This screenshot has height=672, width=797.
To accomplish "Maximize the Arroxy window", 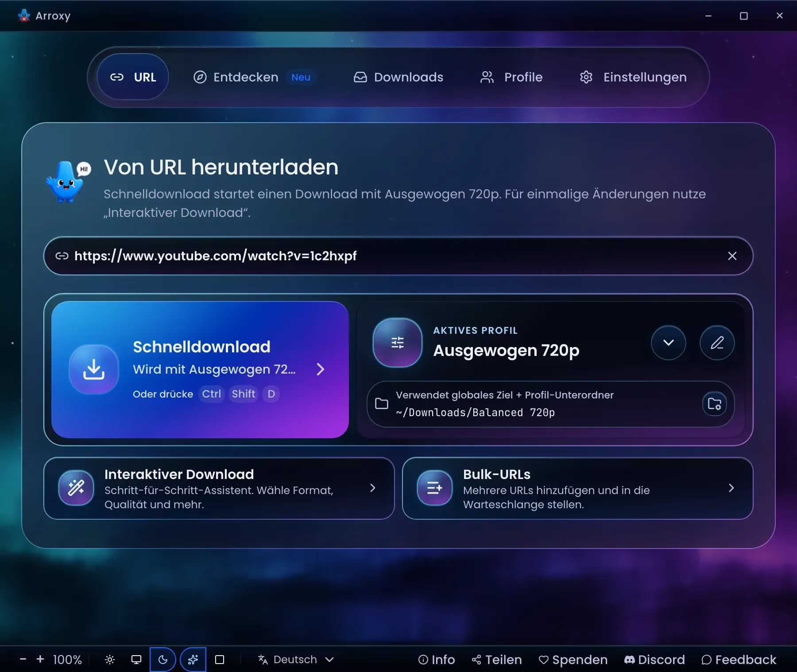I will click(744, 15).
